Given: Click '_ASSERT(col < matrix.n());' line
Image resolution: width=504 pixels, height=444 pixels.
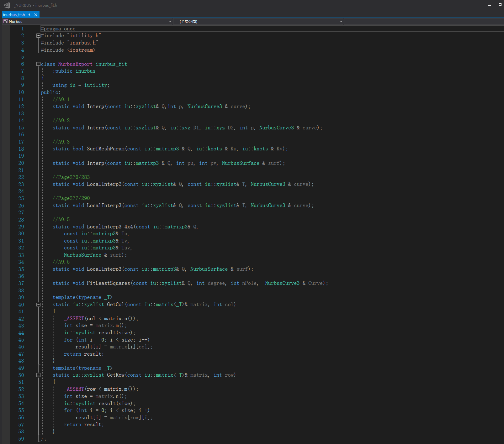Looking at the screenshot, I should (101, 319).
